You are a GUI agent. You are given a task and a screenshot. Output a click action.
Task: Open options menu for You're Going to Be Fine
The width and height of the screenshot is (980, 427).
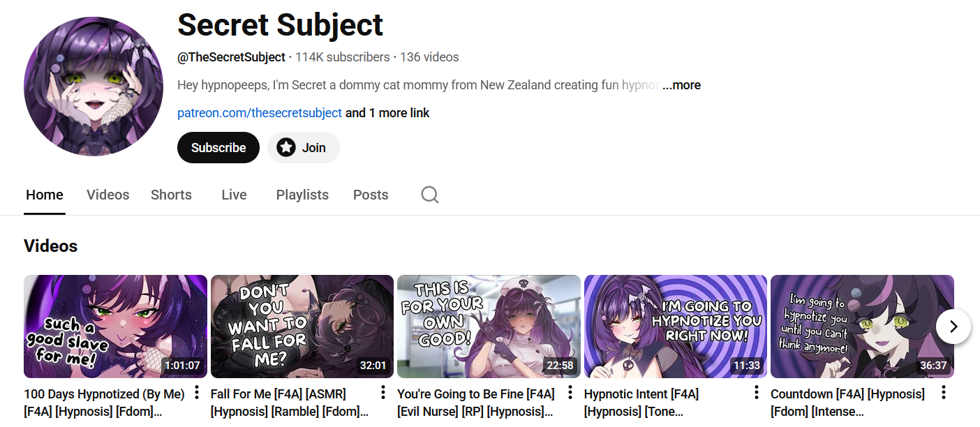point(570,393)
